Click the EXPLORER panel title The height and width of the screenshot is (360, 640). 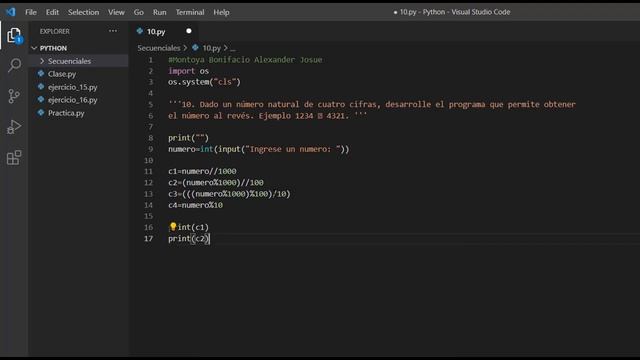[55, 31]
